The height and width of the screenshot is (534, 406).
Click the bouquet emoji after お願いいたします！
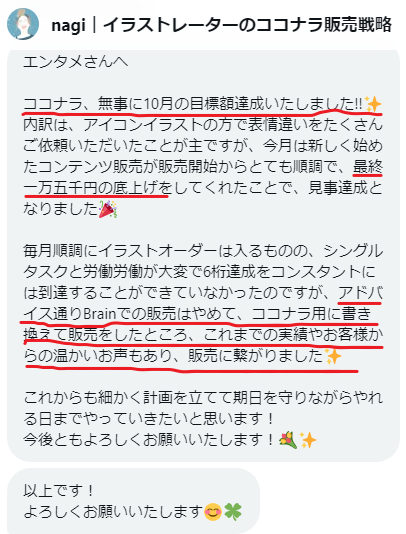pyautogui.click(x=288, y=440)
